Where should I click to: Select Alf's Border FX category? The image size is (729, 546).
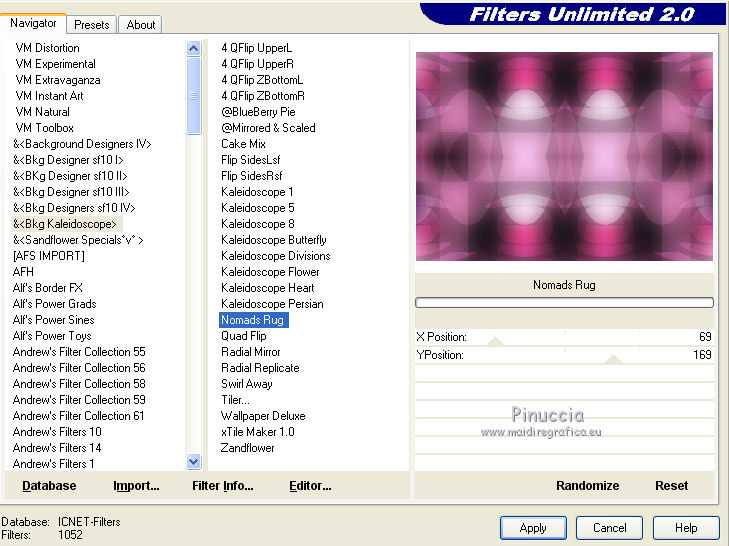[x=47, y=288]
